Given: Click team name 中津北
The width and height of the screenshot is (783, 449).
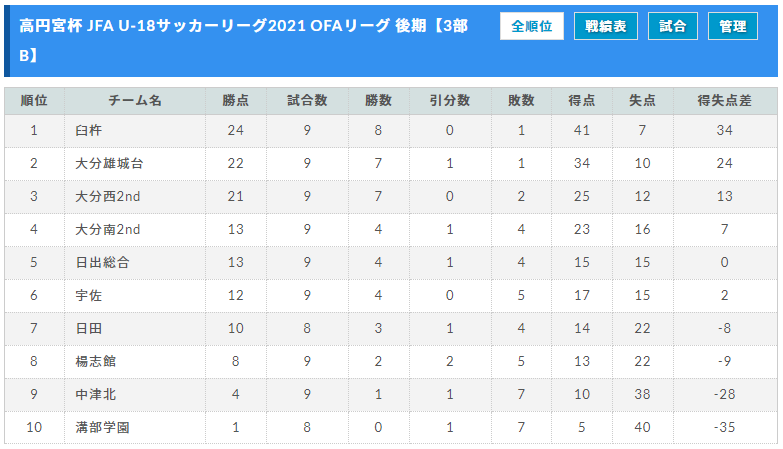Looking at the screenshot, I should coord(96,394).
